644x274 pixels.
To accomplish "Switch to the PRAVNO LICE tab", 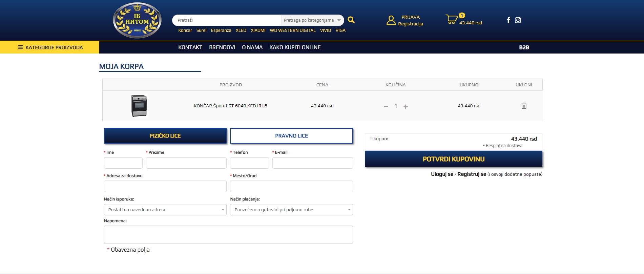I will [291, 136].
